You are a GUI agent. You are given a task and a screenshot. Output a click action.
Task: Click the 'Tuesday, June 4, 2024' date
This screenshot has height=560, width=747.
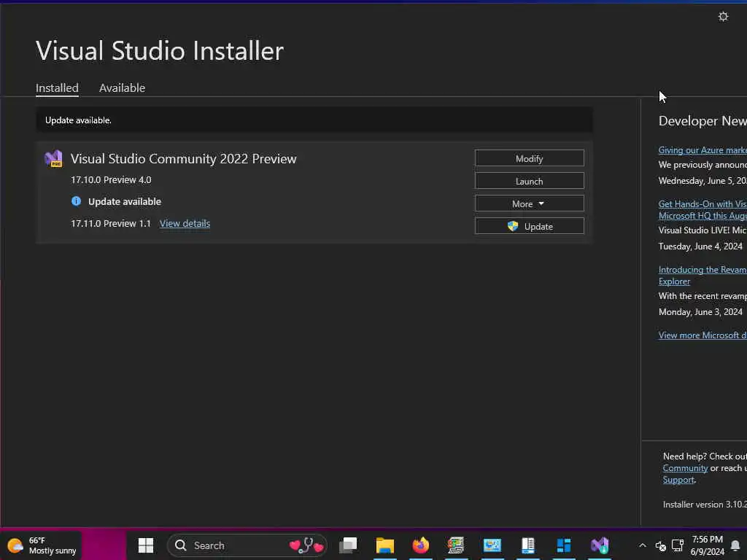click(x=700, y=246)
